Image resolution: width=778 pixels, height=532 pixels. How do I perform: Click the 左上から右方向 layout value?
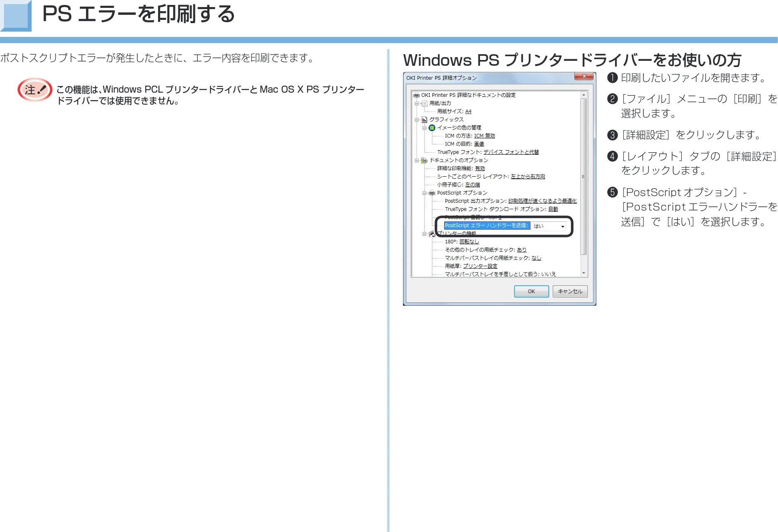coord(528,177)
